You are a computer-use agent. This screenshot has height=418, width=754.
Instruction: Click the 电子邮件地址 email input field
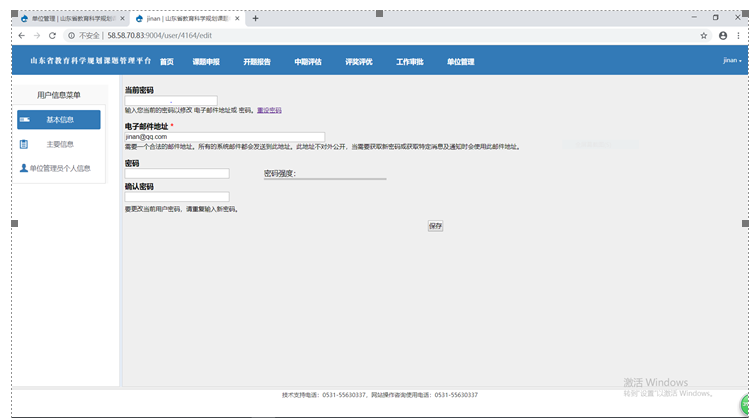click(224, 137)
